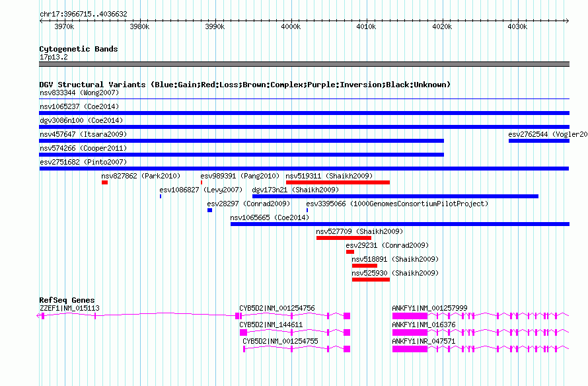The height and width of the screenshot is (386, 588).
Task: Select the nsv457647 (Itsara2009) label
Action: [x=83, y=134]
